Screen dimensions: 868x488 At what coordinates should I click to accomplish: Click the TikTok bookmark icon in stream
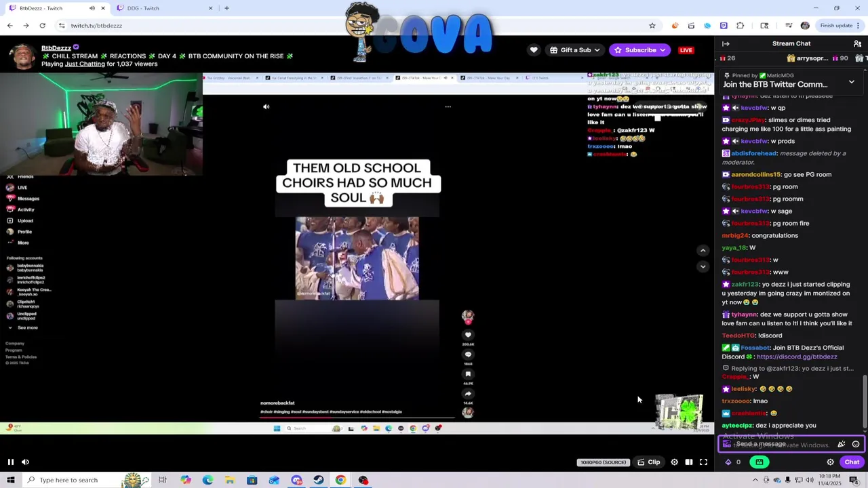(468, 374)
